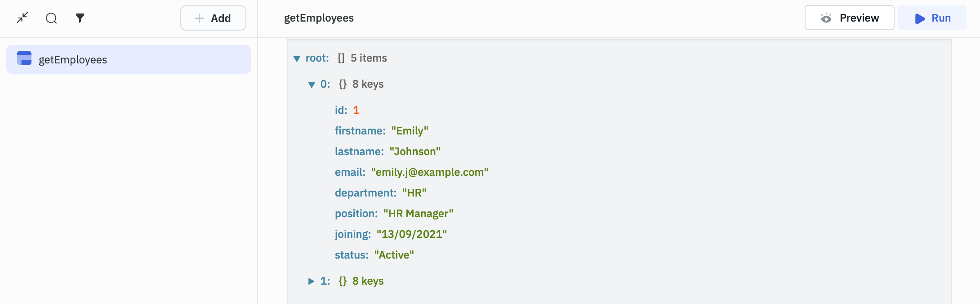Click the filter funnel icon
980x304 pixels.
(80, 18)
